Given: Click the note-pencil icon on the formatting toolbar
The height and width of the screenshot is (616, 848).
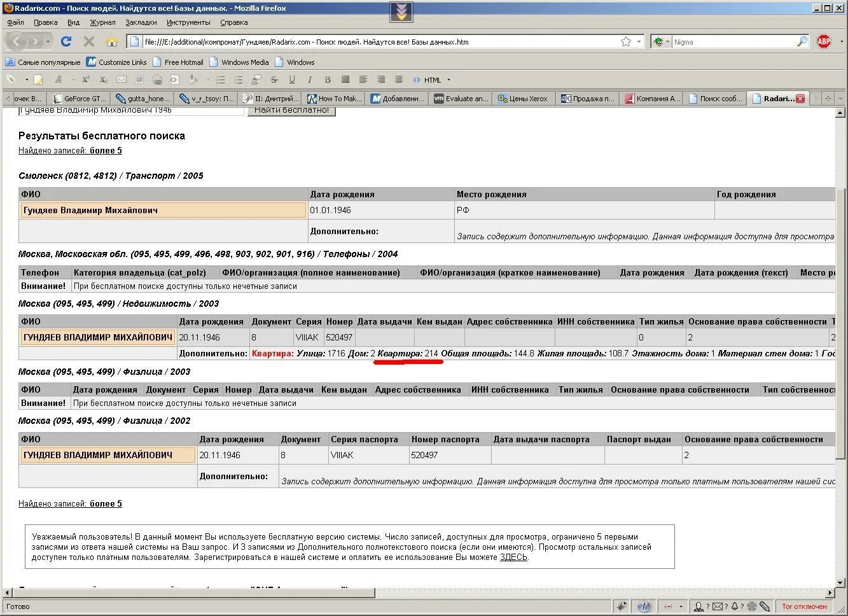Looking at the screenshot, I should click(38, 80).
